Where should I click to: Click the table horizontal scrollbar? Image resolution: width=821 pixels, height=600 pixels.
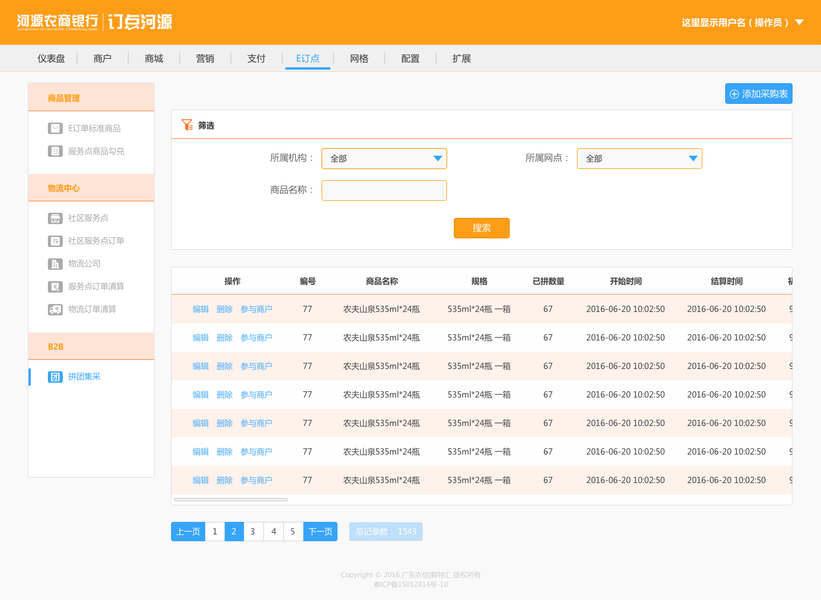click(x=231, y=499)
